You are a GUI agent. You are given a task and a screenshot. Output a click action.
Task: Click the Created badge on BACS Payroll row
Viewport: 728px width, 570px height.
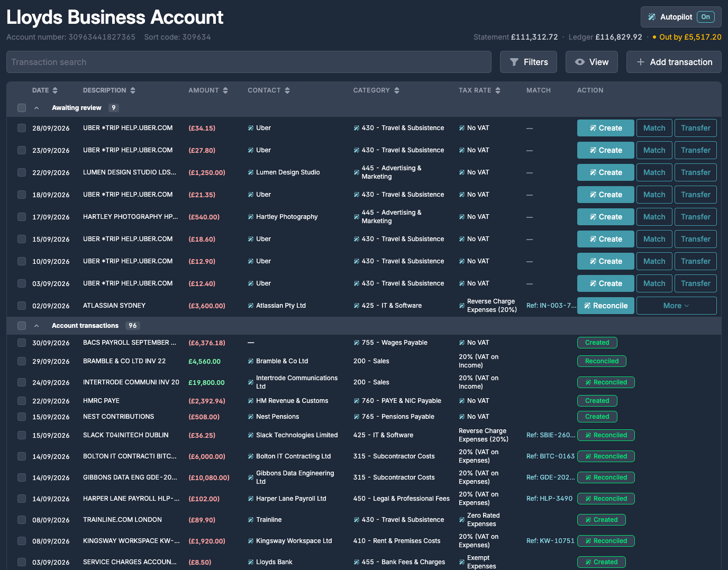click(x=597, y=343)
